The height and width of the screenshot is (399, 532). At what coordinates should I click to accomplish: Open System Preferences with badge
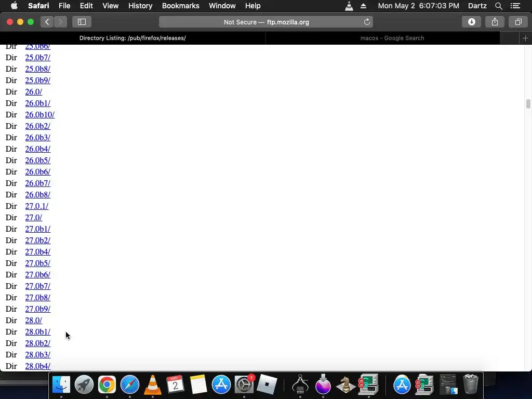(x=244, y=384)
